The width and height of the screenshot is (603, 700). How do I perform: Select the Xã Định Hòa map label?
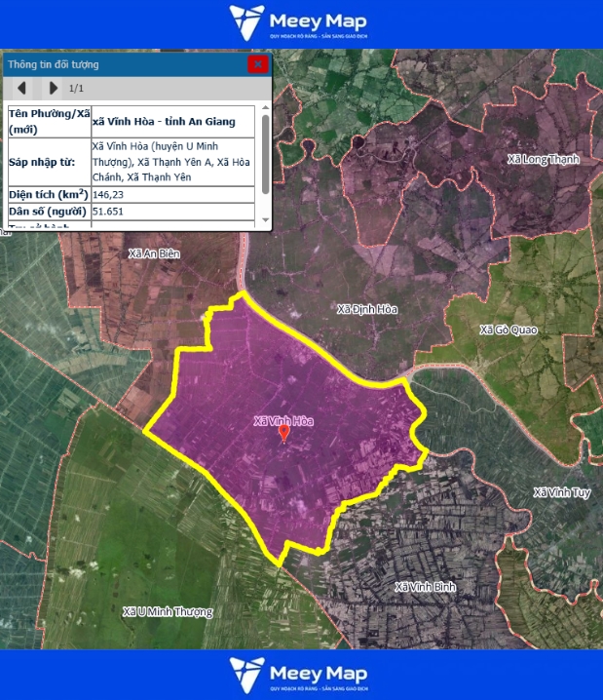(366, 310)
